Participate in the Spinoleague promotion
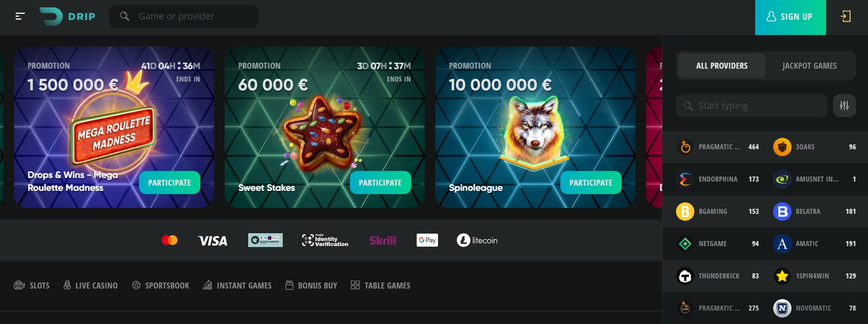Image resolution: width=868 pixels, height=324 pixels. (x=591, y=183)
